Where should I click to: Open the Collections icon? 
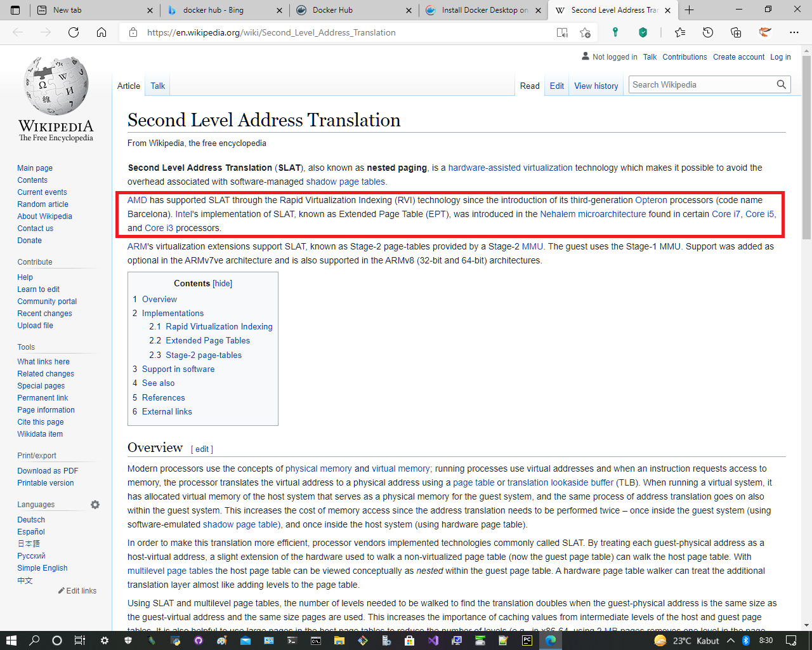[x=736, y=32]
